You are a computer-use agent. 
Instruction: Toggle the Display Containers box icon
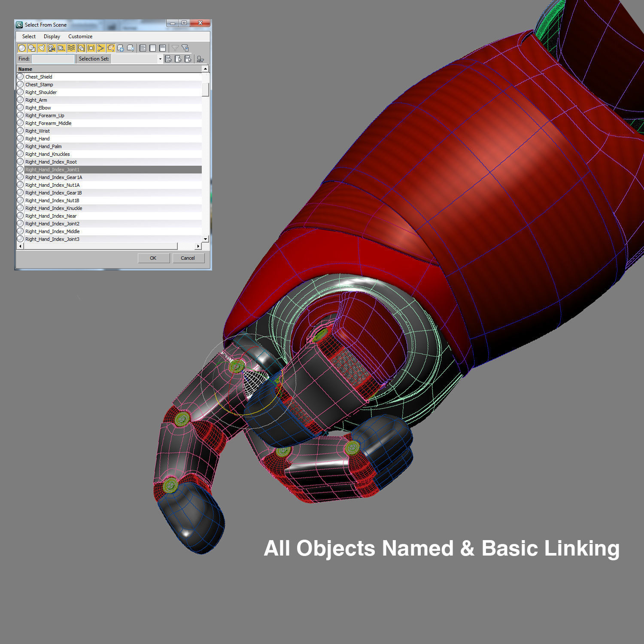click(x=111, y=48)
